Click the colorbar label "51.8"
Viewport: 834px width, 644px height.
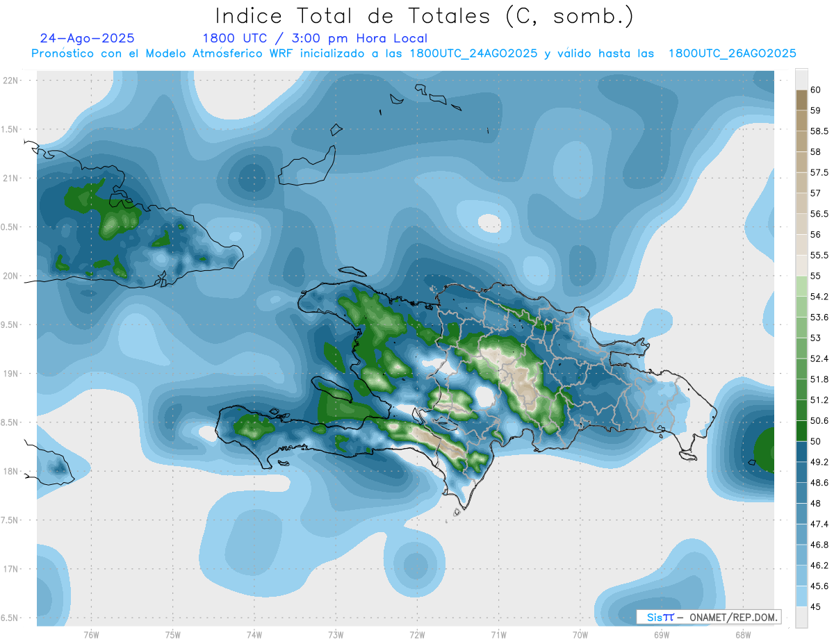click(819, 379)
